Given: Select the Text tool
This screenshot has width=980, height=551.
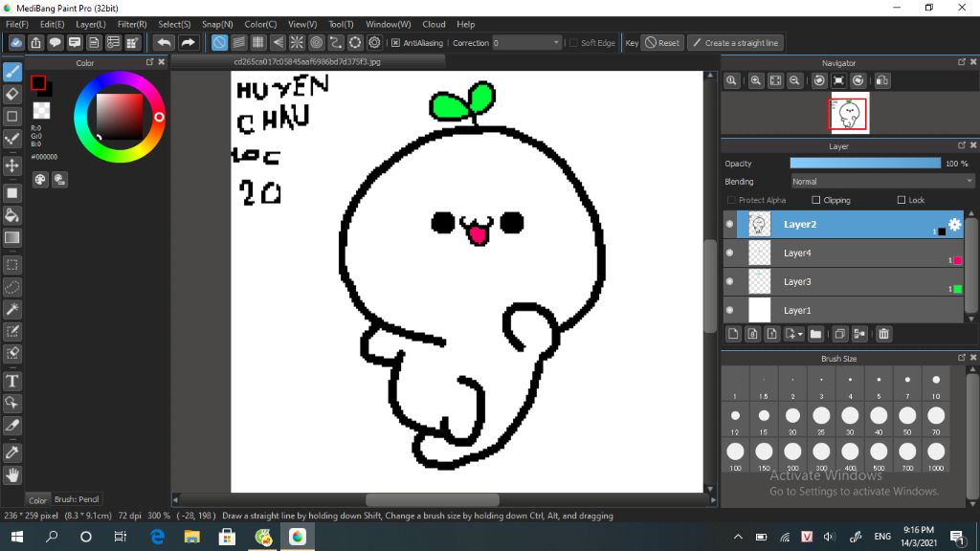Looking at the screenshot, I should pos(11,381).
